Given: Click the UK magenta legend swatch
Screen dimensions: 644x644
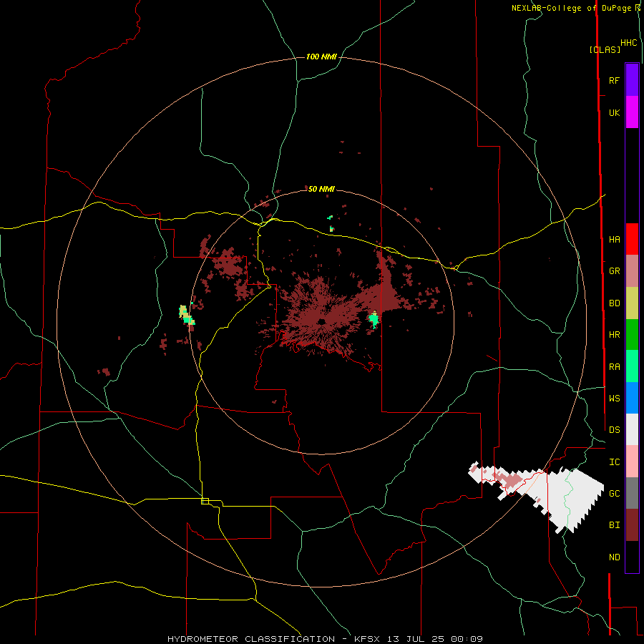Looking at the screenshot, I should 632,112.
